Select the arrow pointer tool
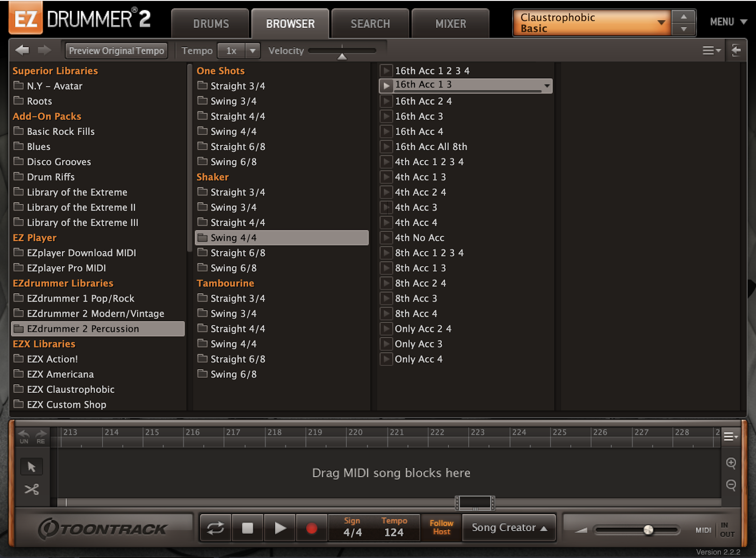The width and height of the screenshot is (756, 558). point(32,467)
